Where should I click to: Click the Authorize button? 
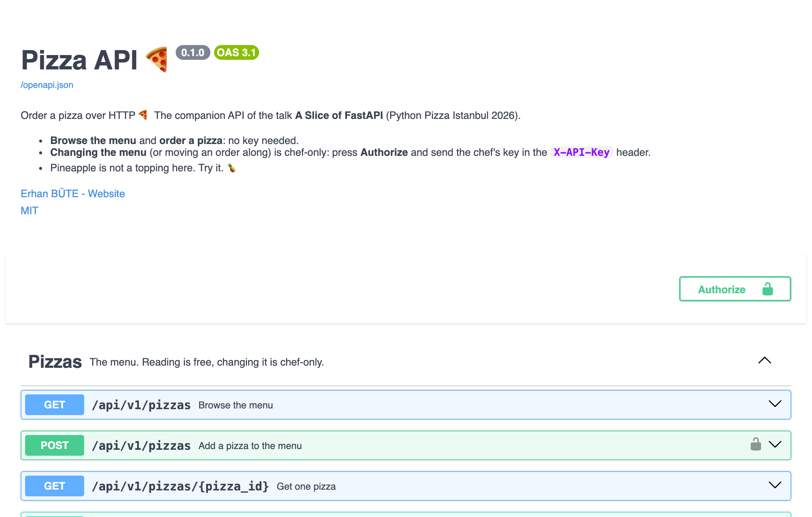click(735, 289)
